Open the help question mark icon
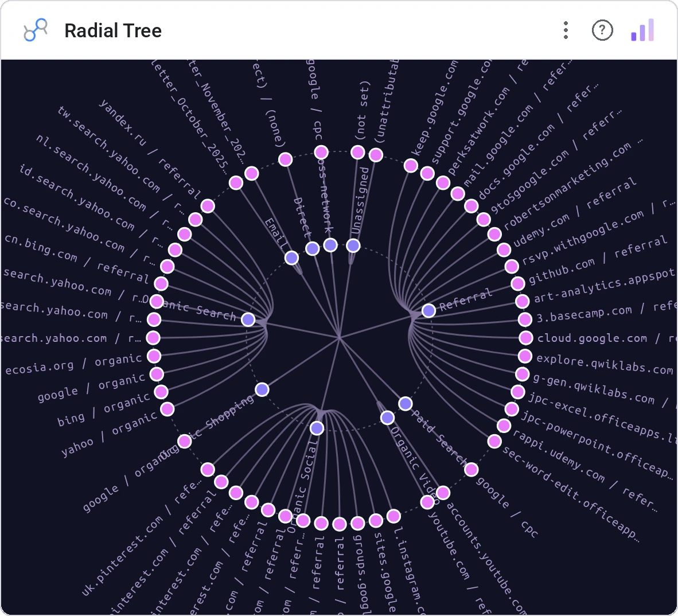This screenshot has height=616, width=678. [602, 30]
